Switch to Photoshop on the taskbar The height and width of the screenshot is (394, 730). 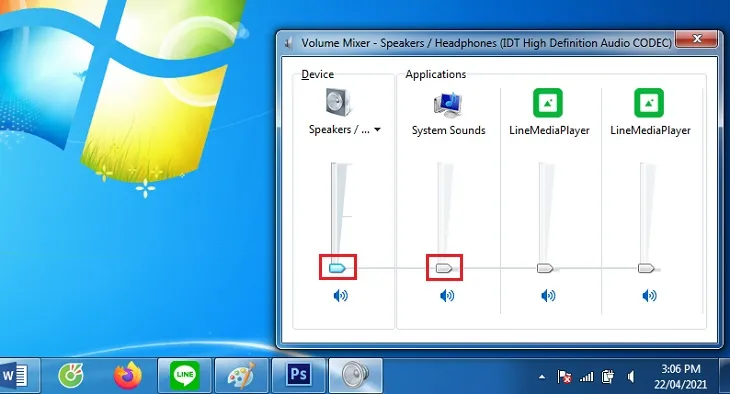(x=298, y=375)
